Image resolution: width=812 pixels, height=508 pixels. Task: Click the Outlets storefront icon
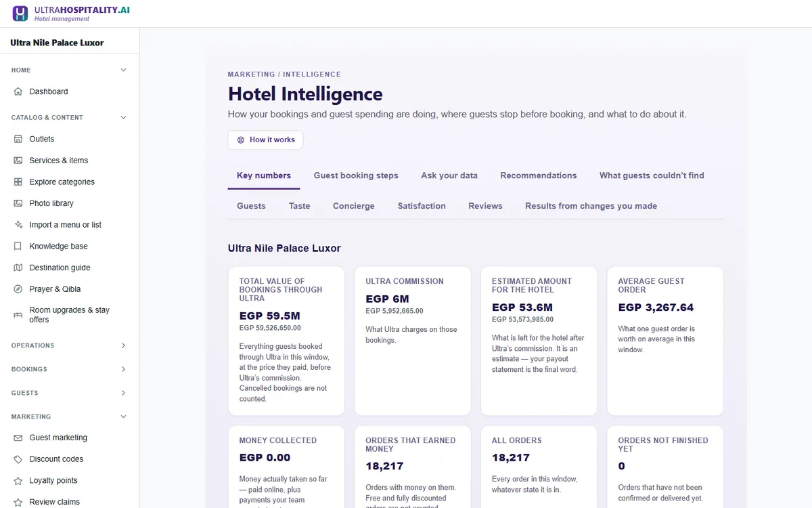click(x=18, y=139)
